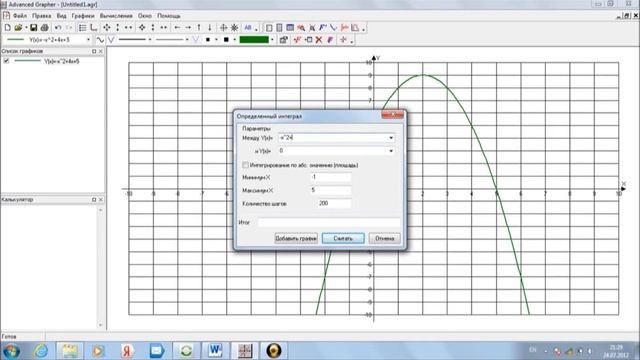Open the line thickness dropdown
The height and width of the screenshot is (360, 640).
150,40
